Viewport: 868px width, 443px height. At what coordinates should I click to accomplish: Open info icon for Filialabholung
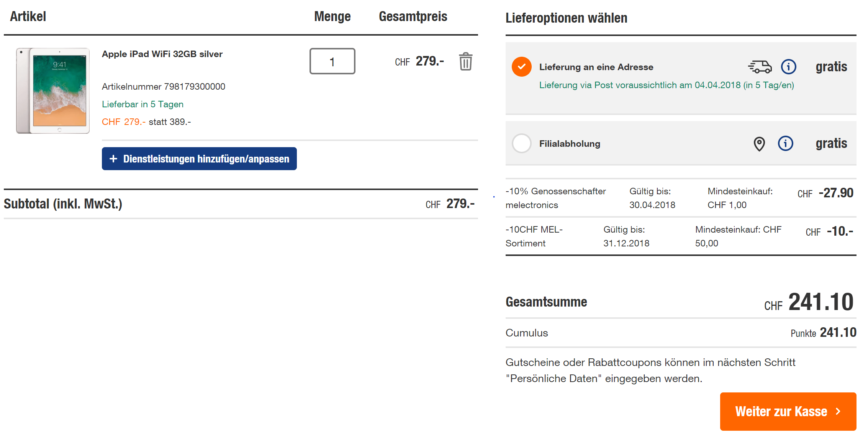785,144
